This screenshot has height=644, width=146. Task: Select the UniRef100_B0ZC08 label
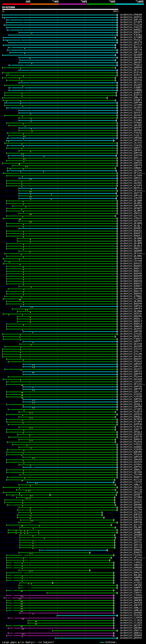[x=131, y=72]
